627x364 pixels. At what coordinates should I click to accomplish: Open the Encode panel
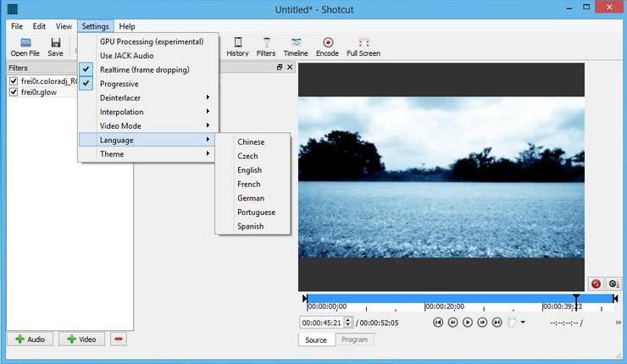(328, 47)
